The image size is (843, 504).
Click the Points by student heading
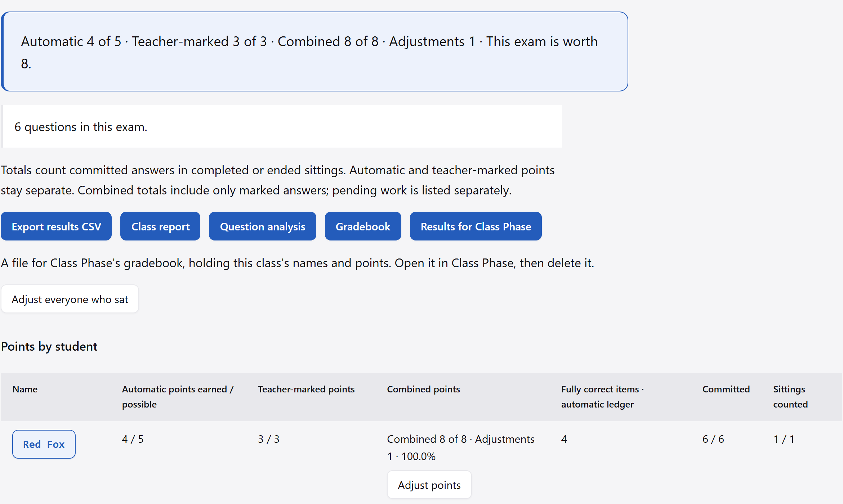point(49,346)
